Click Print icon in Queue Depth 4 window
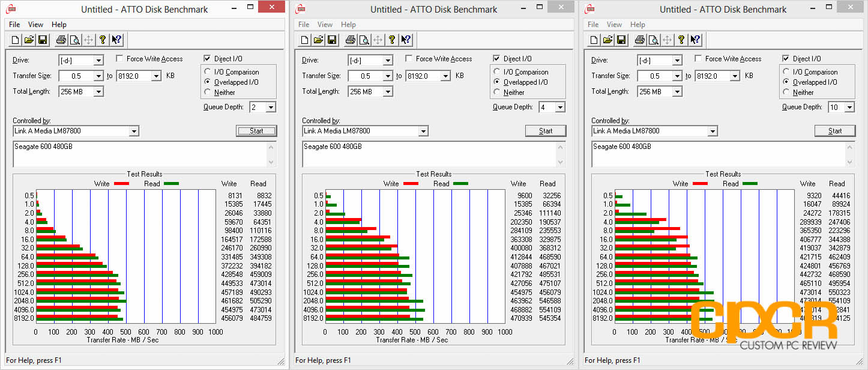Viewport: 868px width, 370px height. click(350, 40)
